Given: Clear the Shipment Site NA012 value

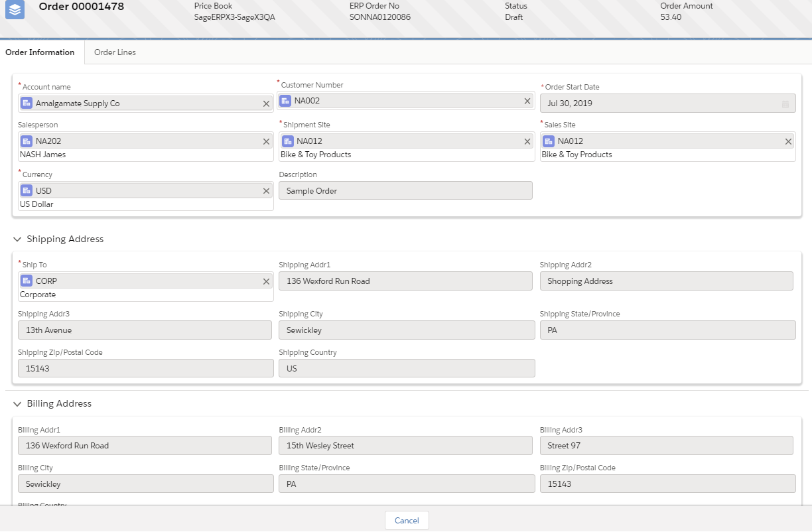Looking at the screenshot, I should (x=527, y=141).
